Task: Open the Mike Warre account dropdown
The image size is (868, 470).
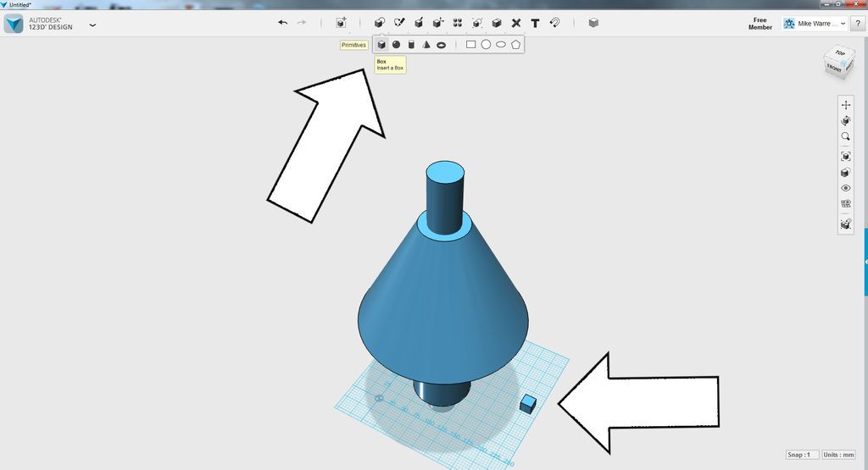Action: click(x=815, y=23)
